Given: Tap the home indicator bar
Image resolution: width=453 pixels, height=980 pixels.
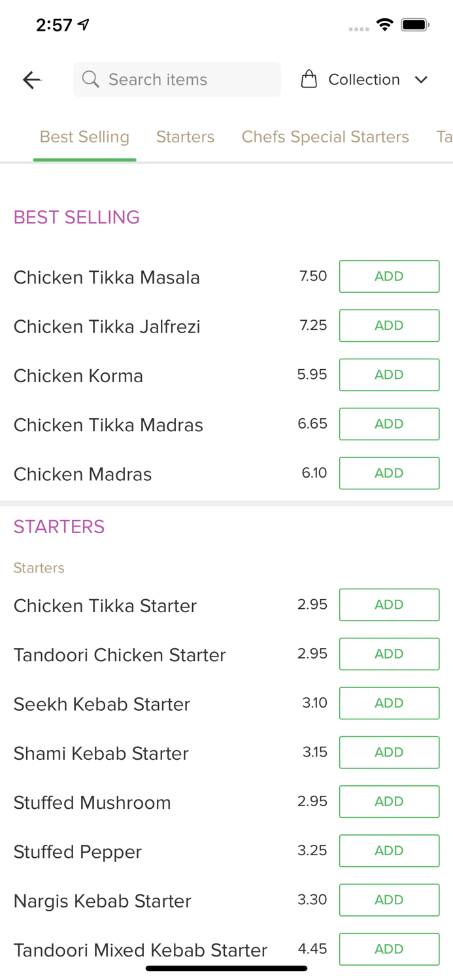Looking at the screenshot, I should 226,968.
